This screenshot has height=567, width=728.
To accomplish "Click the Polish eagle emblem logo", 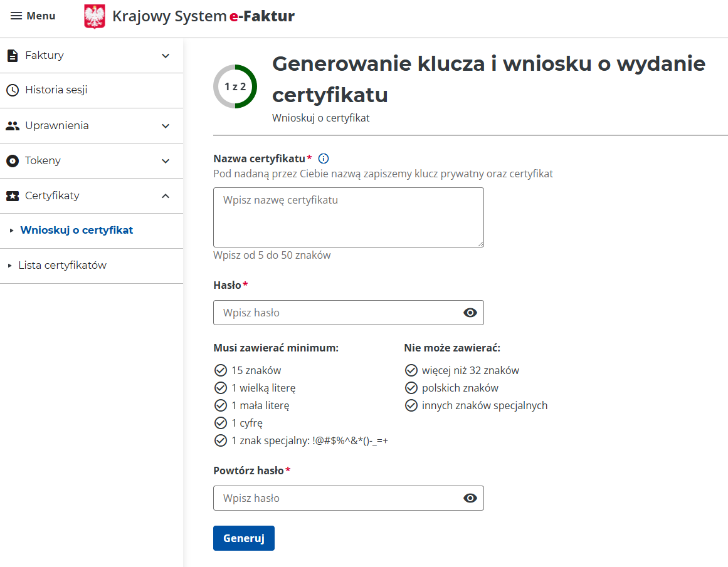I will (x=95, y=16).
